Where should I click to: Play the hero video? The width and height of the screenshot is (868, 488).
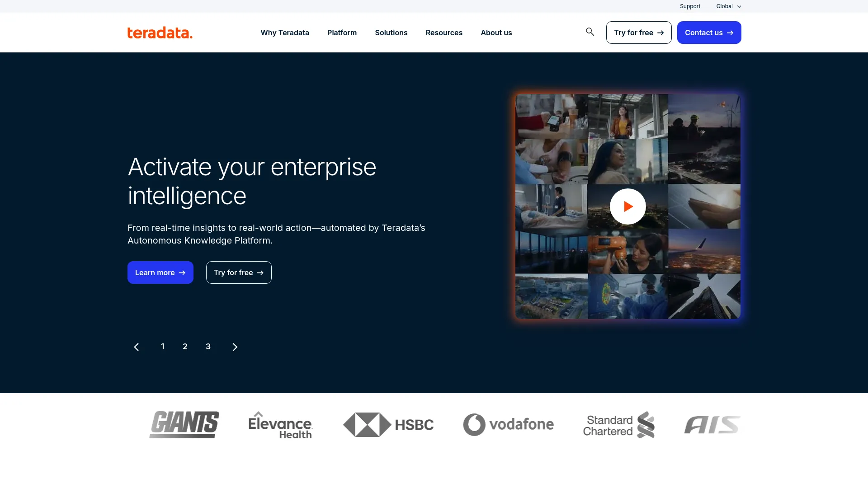pyautogui.click(x=627, y=206)
